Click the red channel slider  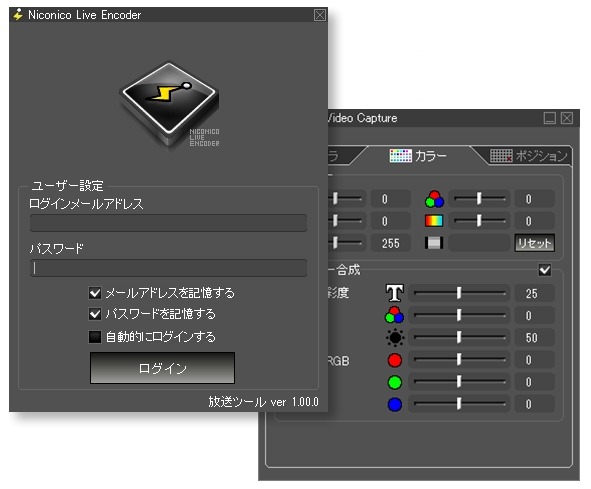[459, 360]
